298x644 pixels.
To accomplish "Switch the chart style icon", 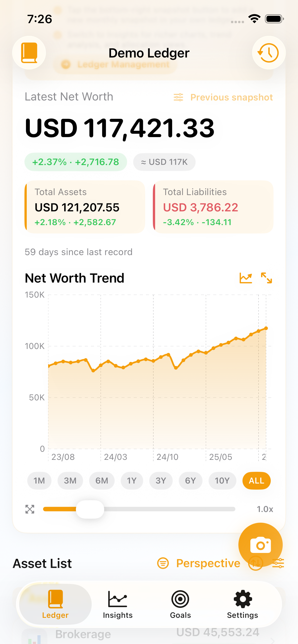I will [246, 278].
